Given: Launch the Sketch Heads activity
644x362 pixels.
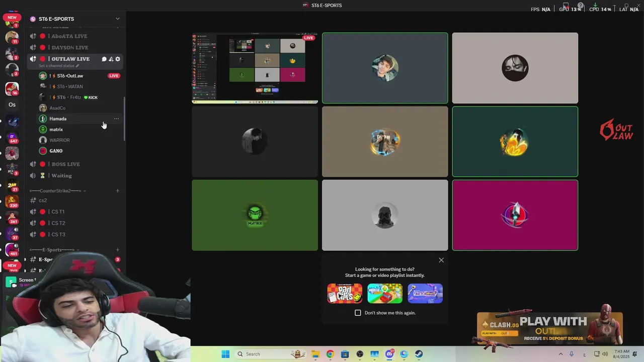Looking at the screenshot, I should (425, 294).
